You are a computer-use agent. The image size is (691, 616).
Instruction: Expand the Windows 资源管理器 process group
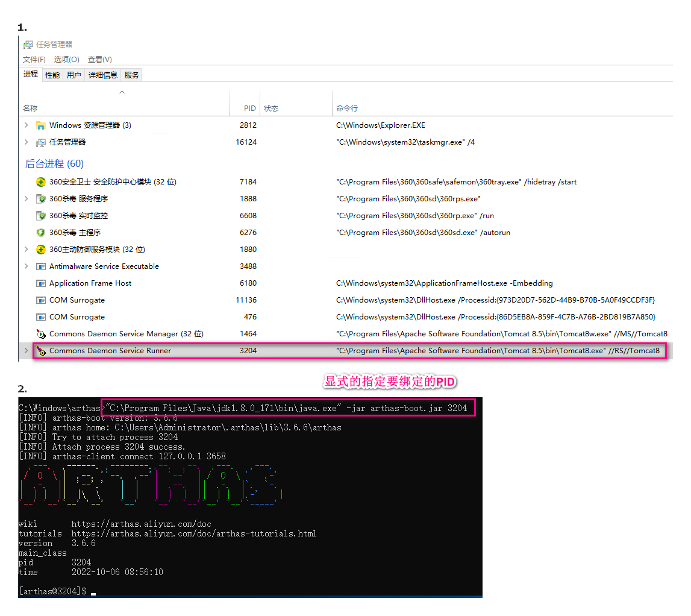[x=27, y=125]
